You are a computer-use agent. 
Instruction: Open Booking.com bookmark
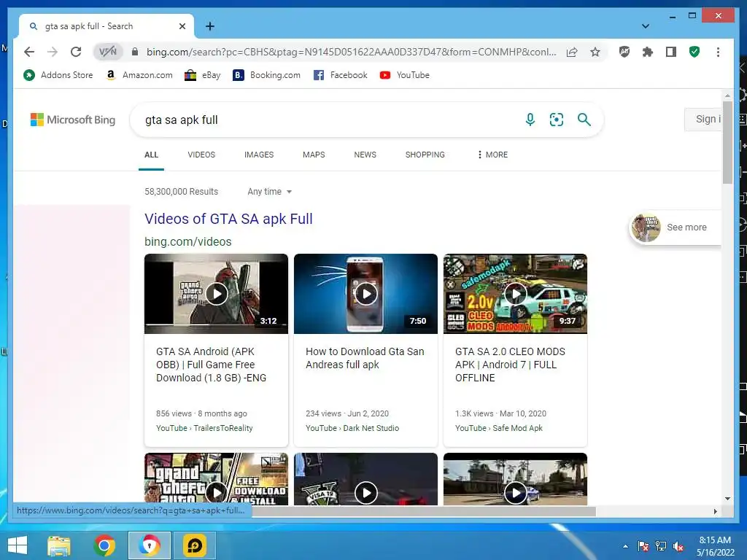tap(266, 75)
